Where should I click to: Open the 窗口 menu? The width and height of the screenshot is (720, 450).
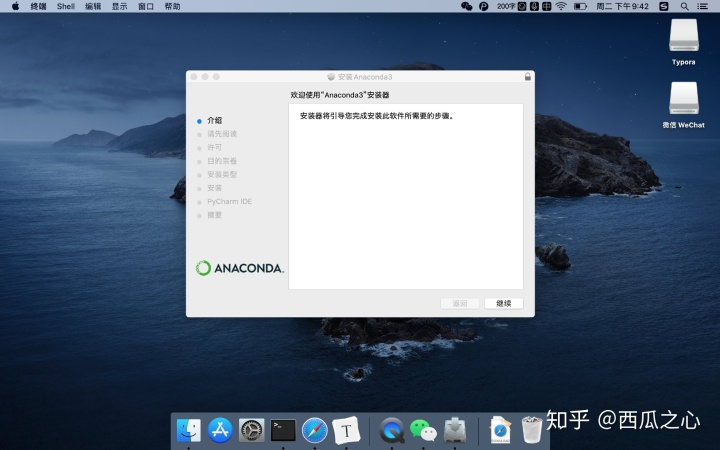(146, 6)
